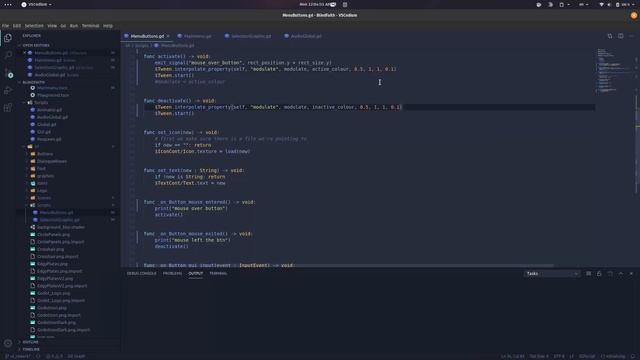Switch to Problems panel tab

coord(172,273)
